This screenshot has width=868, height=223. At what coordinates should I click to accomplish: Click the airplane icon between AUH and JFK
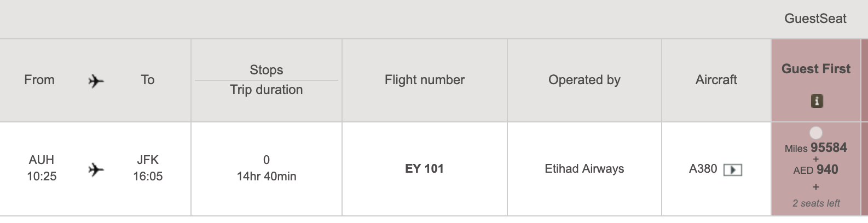pos(96,170)
